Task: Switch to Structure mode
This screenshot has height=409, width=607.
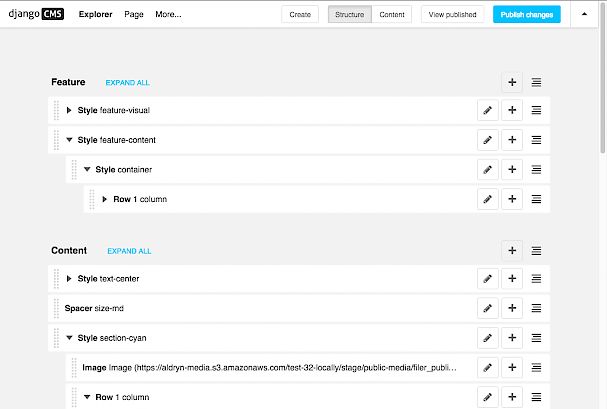Action: tap(350, 14)
